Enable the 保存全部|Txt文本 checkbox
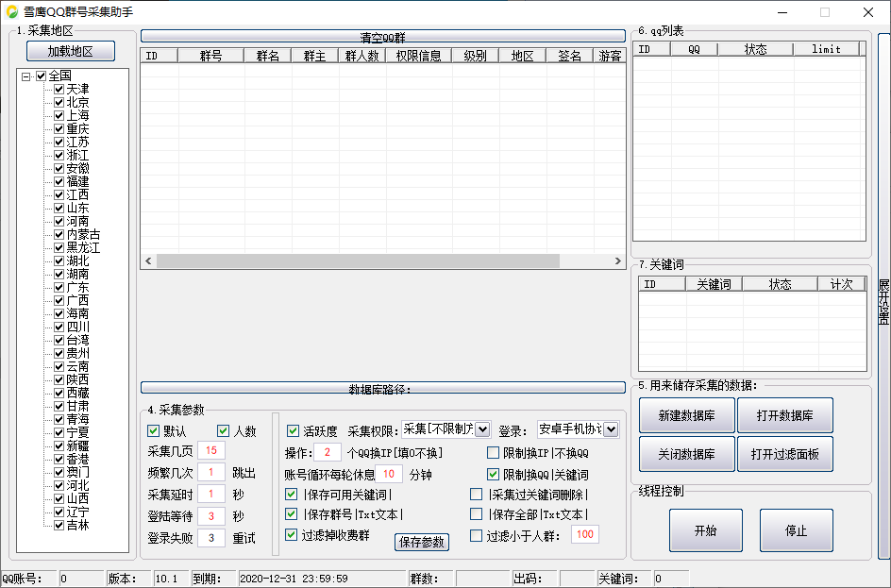891x588 pixels. [x=477, y=514]
